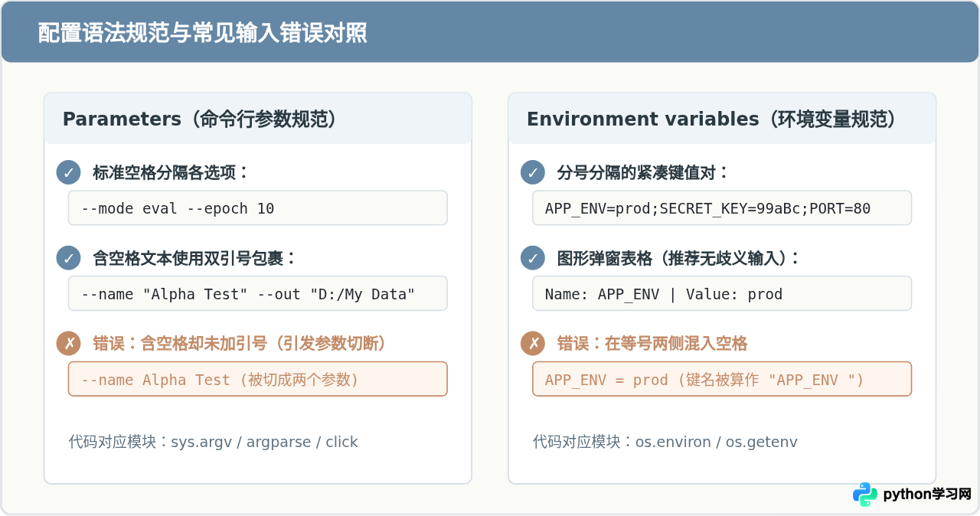Click the footer sys.argv / argparse / click
Viewport: 980px width, 516px height.
(213, 442)
